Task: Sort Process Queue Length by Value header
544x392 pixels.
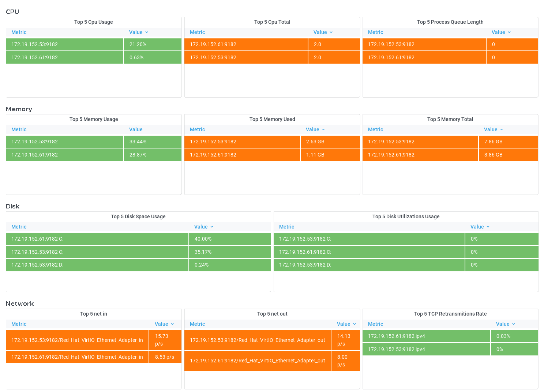Action: coord(501,32)
